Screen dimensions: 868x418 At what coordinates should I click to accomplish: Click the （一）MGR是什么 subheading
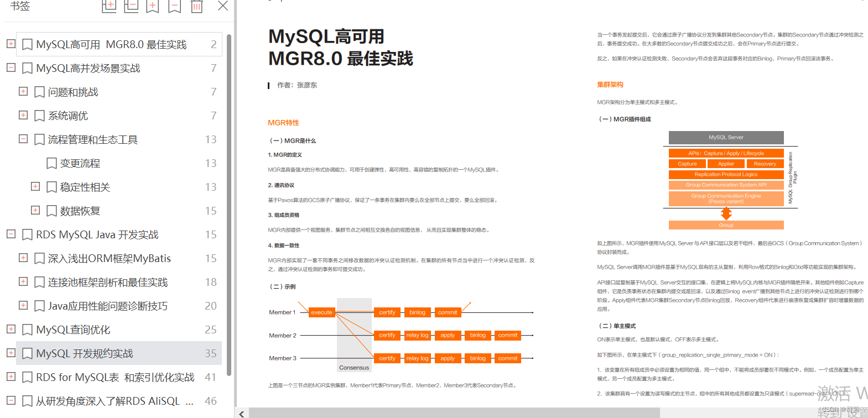tap(292, 141)
